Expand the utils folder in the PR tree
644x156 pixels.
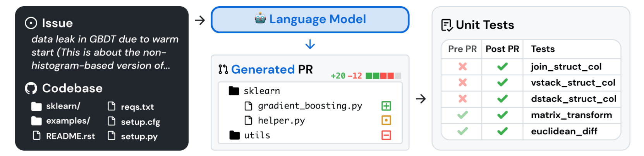tap(234, 135)
